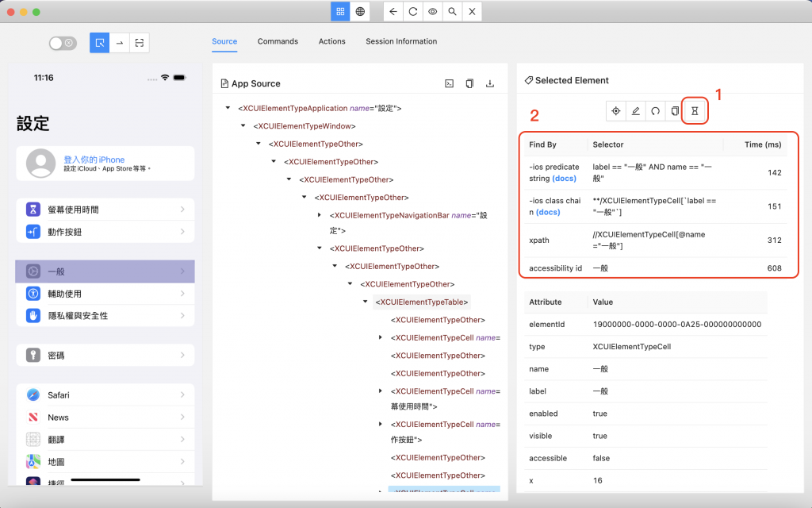The width and height of the screenshot is (812, 508).
Task: Click the enabled attribute row value true
Action: pyautogui.click(x=599, y=413)
